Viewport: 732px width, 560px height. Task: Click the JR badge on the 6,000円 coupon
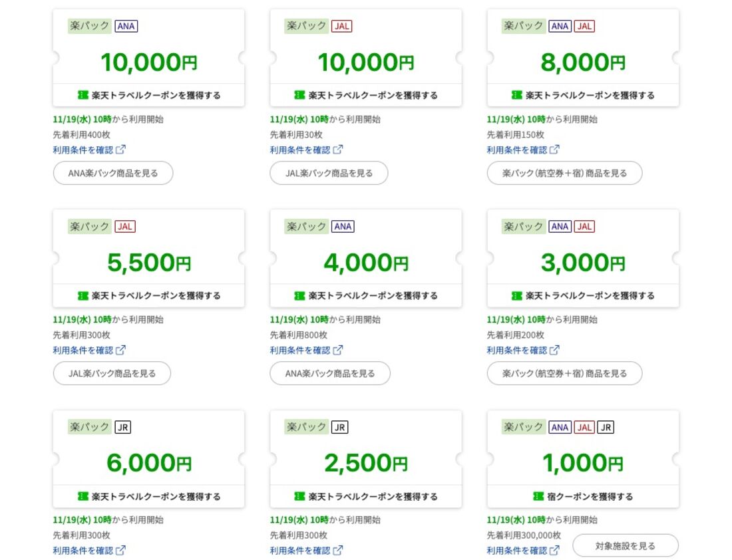[x=122, y=427]
